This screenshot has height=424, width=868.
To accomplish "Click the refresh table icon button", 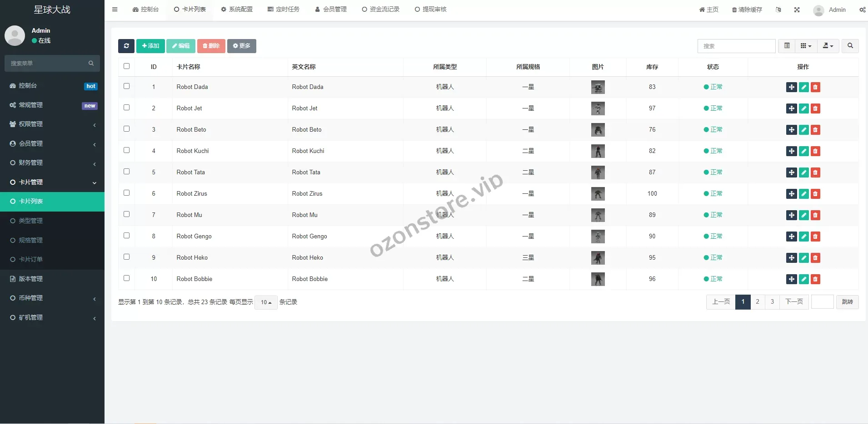I will (126, 46).
